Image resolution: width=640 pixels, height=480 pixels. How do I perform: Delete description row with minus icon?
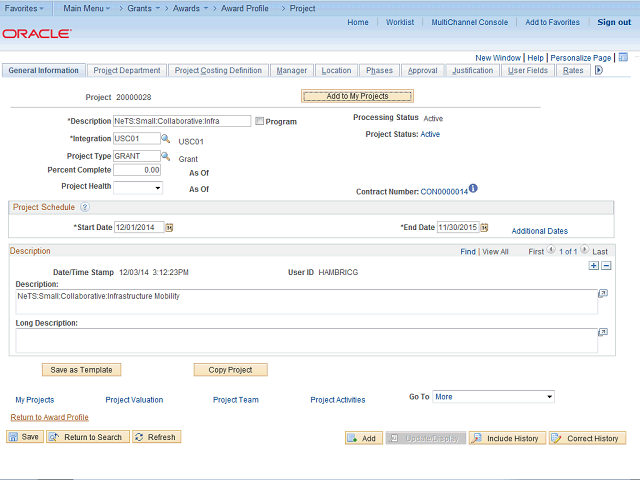point(606,265)
